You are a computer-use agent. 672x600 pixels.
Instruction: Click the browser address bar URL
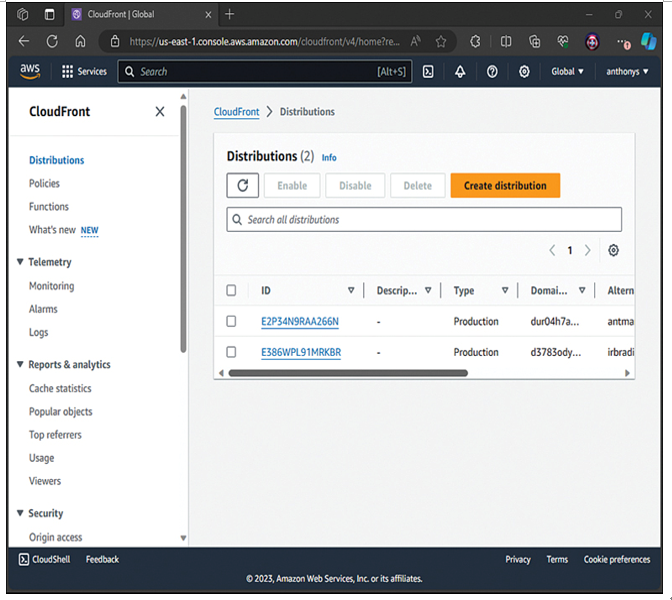coord(264,42)
